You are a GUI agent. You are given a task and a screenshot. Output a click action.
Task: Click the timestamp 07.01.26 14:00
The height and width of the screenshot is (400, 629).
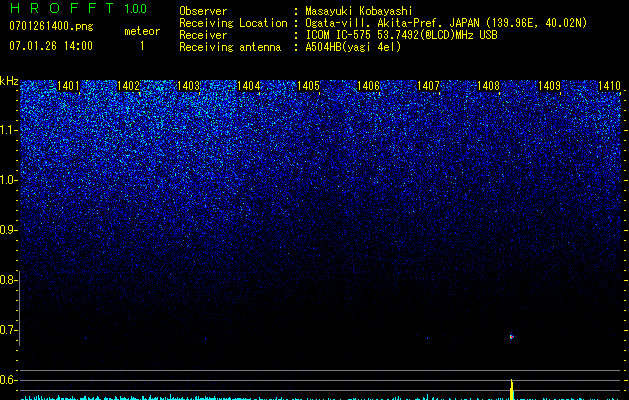(x=51, y=46)
